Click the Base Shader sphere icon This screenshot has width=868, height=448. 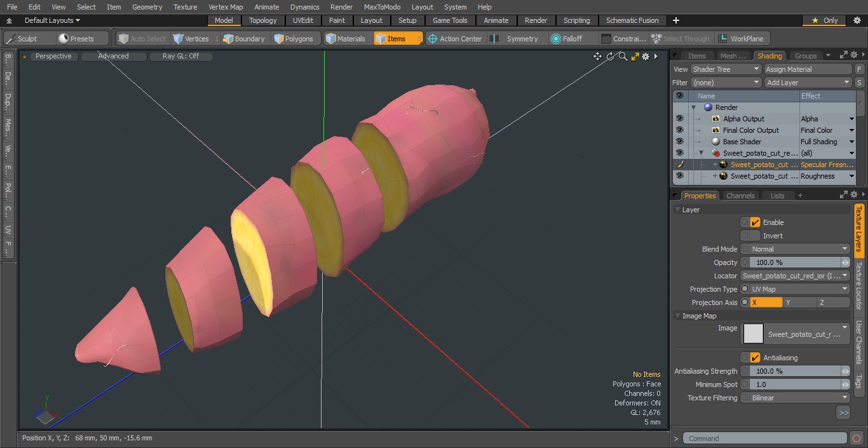[x=715, y=142]
